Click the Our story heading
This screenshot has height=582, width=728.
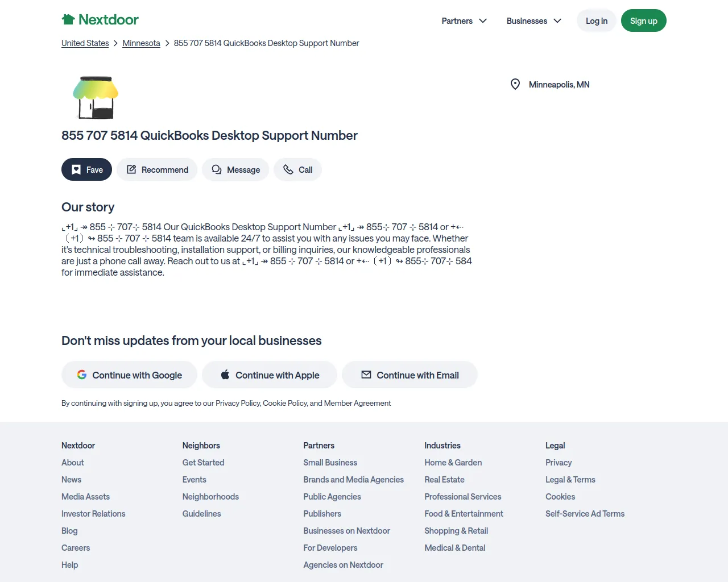88,207
